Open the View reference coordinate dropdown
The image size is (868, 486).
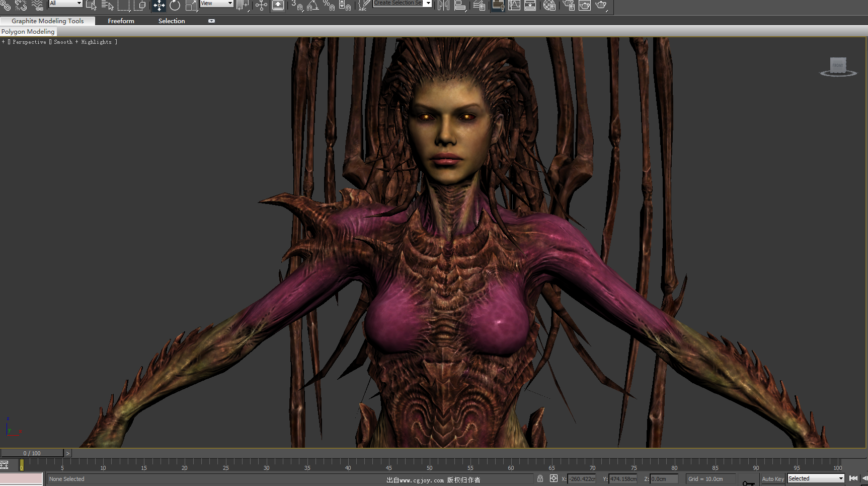(x=216, y=3)
